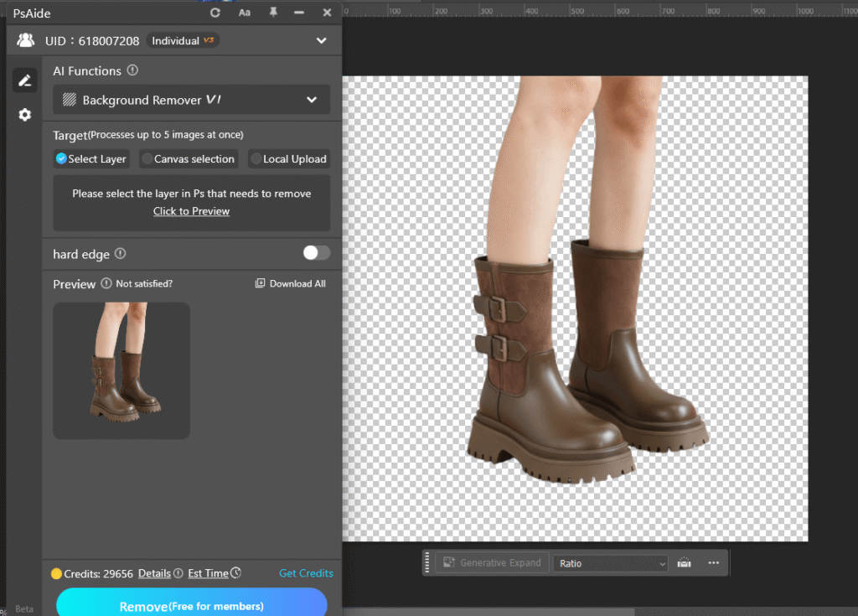Click the Aa text size icon
The image size is (858, 616).
(244, 13)
